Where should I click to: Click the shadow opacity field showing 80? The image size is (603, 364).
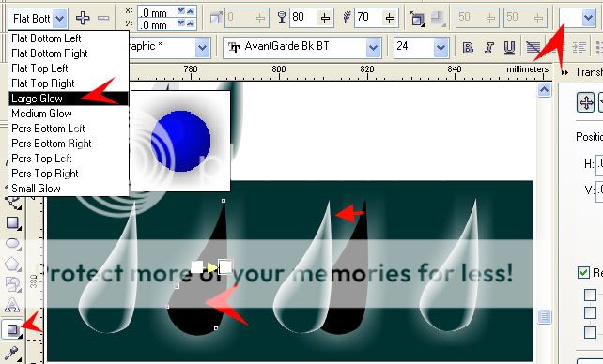tap(303, 17)
